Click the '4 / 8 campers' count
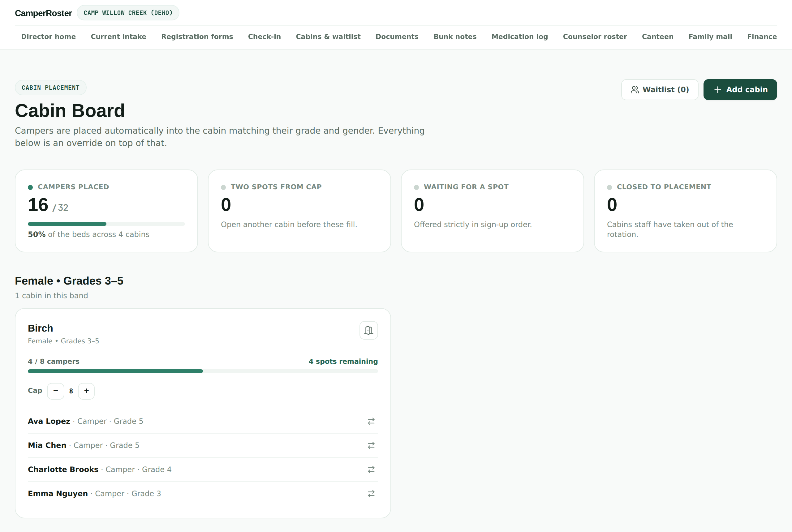The image size is (792, 532). pyautogui.click(x=54, y=361)
